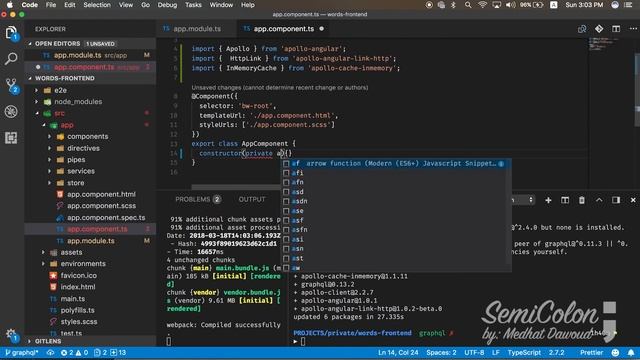Open styles.scss in the file tree
Viewport: 640px width, 360px height.
[79, 322]
